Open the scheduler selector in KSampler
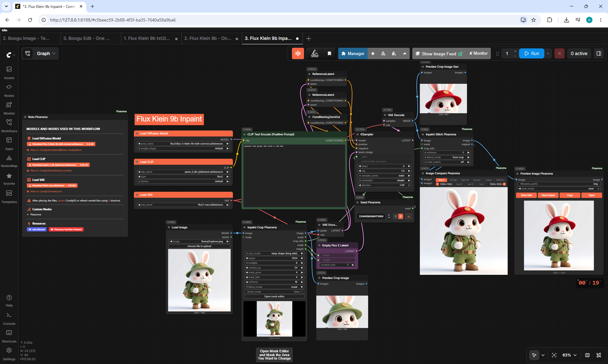The height and width of the screenshot is (364, 608). tap(384, 180)
